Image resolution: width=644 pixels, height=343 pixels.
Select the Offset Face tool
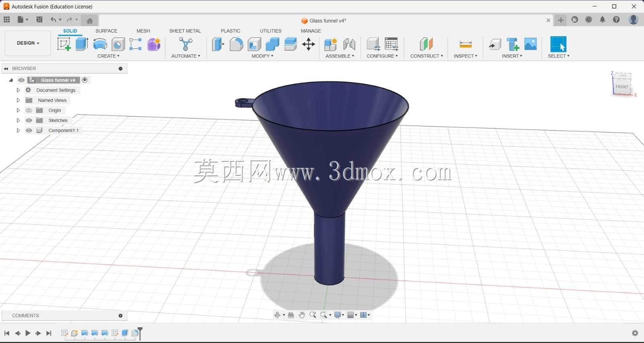click(x=291, y=44)
